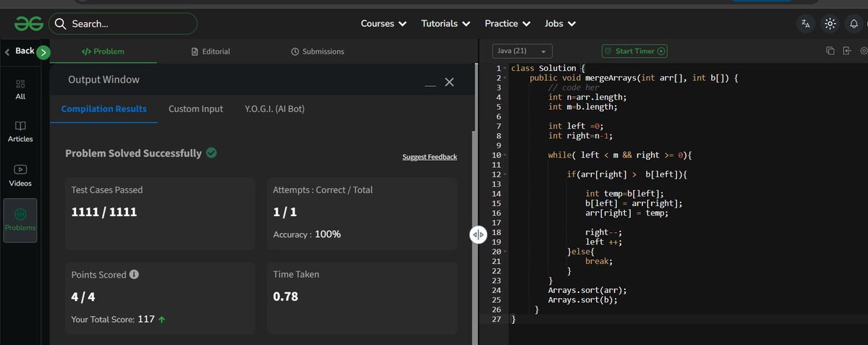Click the 'int left =0;' code line

tap(576, 127)
